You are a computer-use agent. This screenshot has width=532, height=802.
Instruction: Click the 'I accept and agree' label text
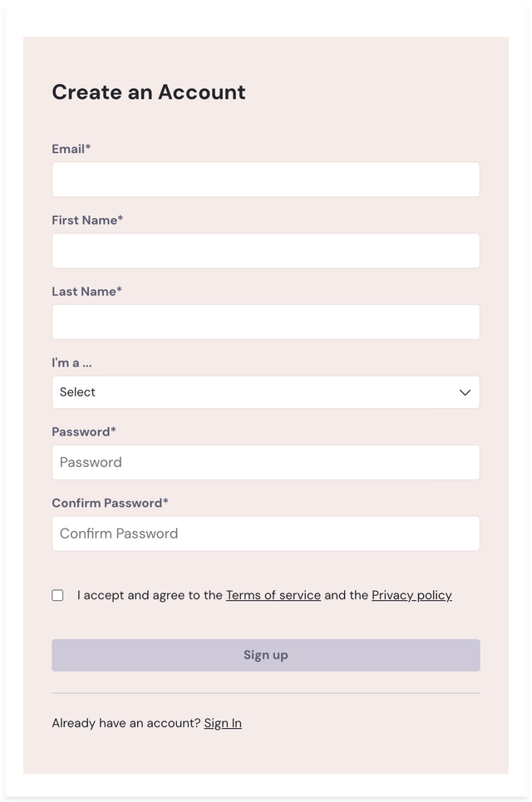[148, 595]
